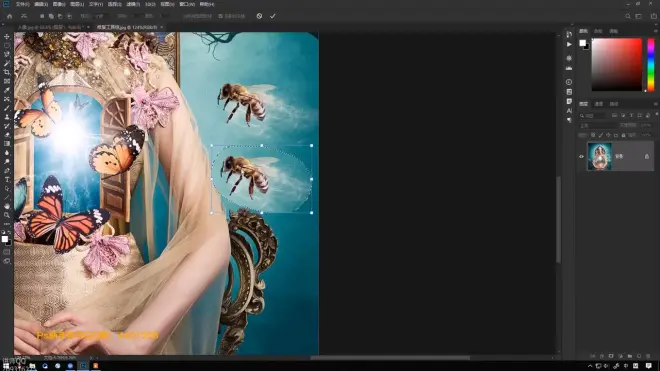Select the Magic Wand tool
660x371 pixels.
(7, 63)
